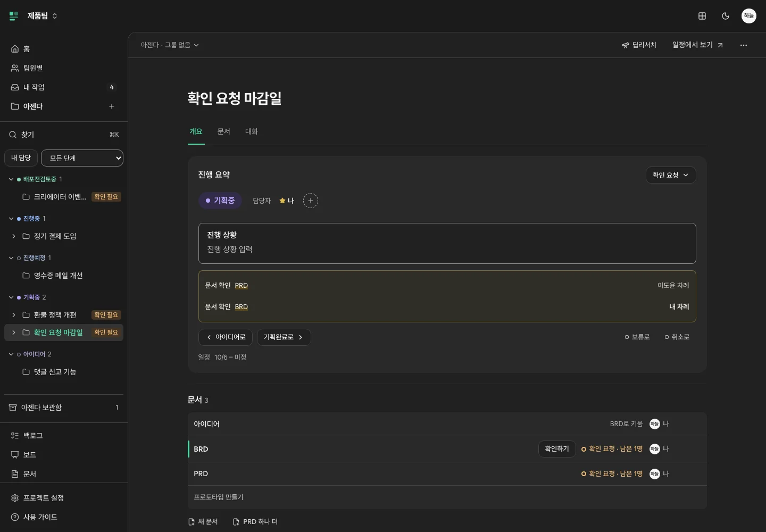The image size is (766, 532).
Task: Open the 확인 요청 dropdown in 진행 요약
Action: pyautogui.click(x=671, y=175)
